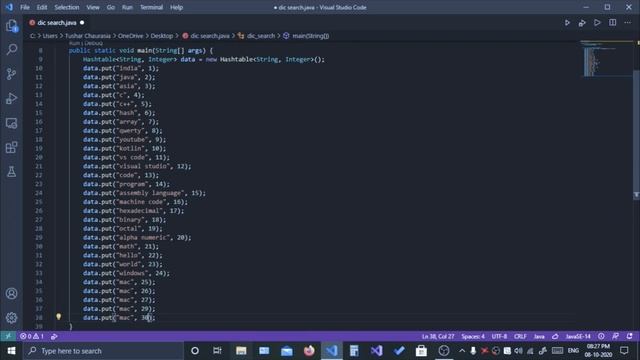Viewport: 640px width, 360px height.
Task: Expand the dic_search class breadcrumb
Action: [257, 36]
